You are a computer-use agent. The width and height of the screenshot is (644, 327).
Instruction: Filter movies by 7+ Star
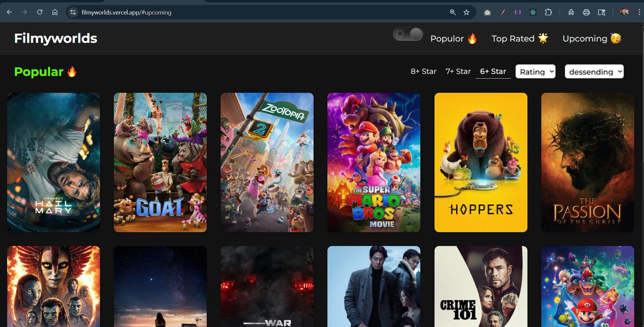(458, 71)
